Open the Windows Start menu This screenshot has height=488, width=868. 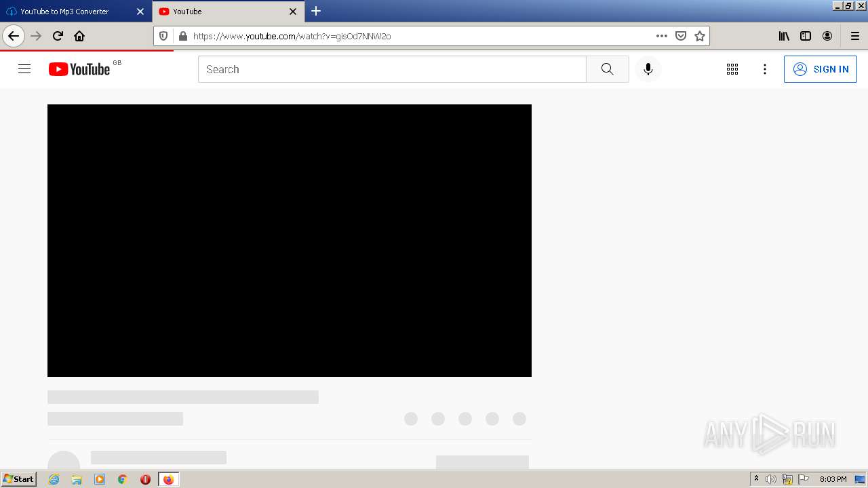[x=19, y=479]
